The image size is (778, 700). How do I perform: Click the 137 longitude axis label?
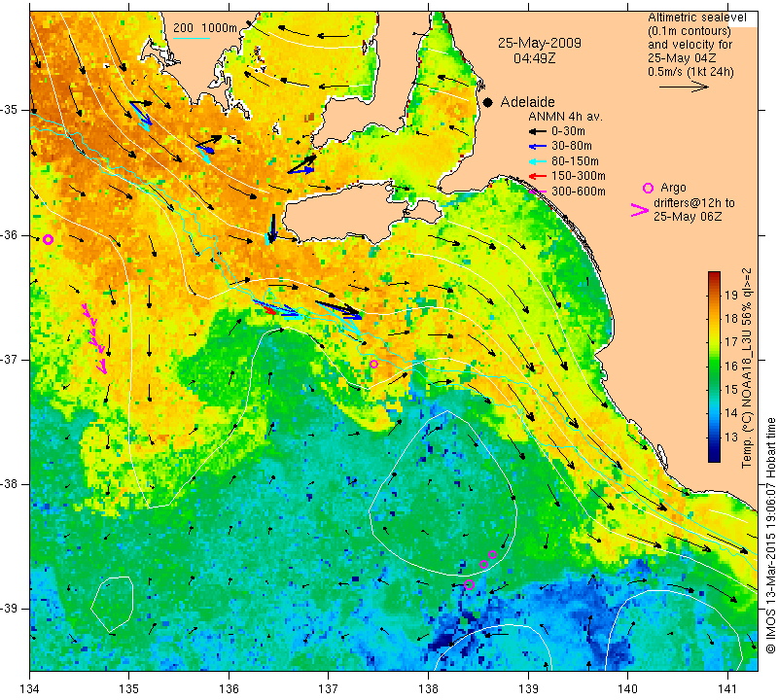click(328, 689)
